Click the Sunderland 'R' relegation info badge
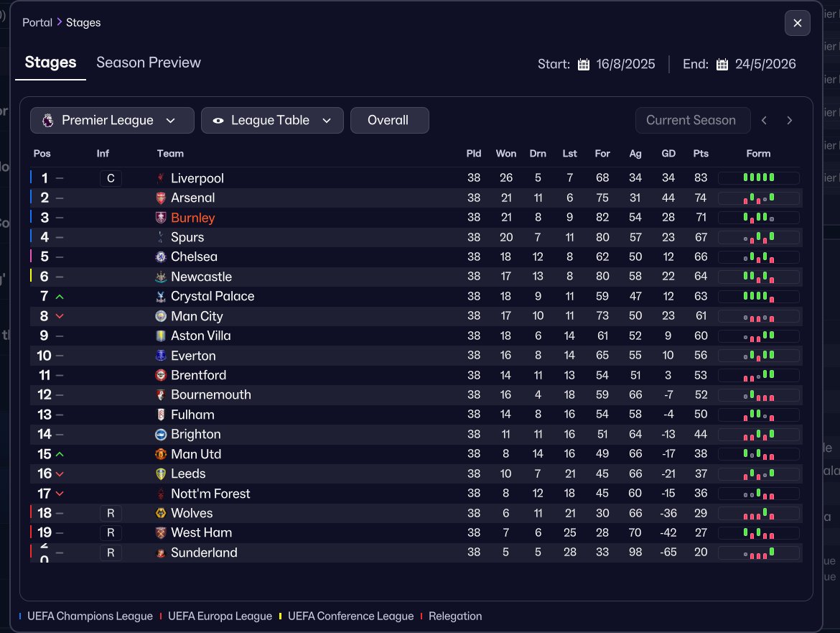The height and width of the screenshot is (633, 840). 111,553
